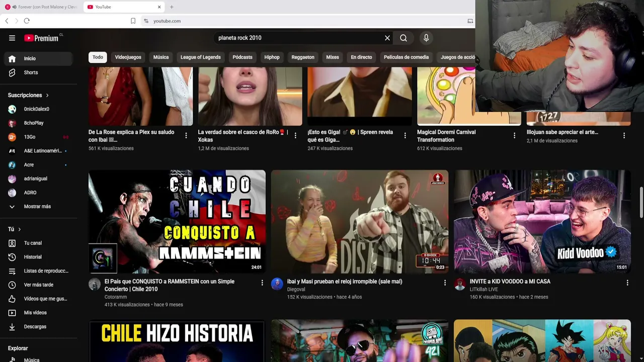Open Shorts in the sidebar

39,72
